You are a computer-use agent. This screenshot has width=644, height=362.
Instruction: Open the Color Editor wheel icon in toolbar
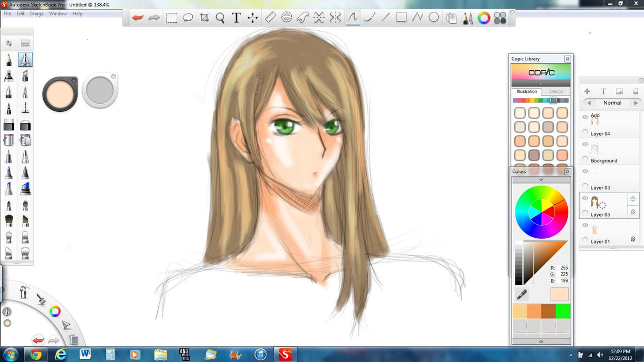(x=484, y=18)
